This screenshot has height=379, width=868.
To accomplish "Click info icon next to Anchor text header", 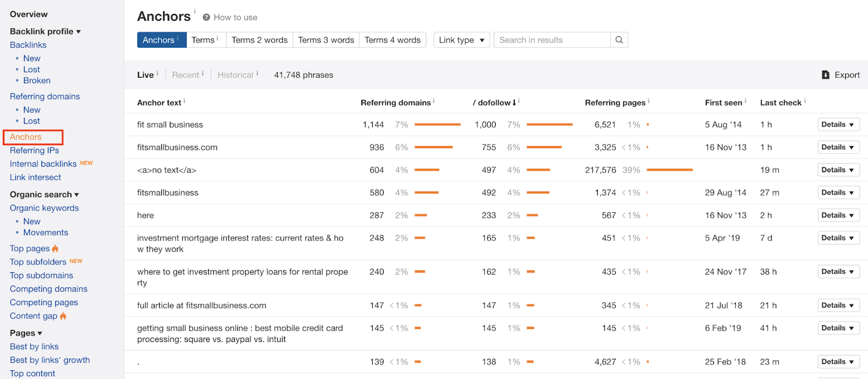I will 184,100.
